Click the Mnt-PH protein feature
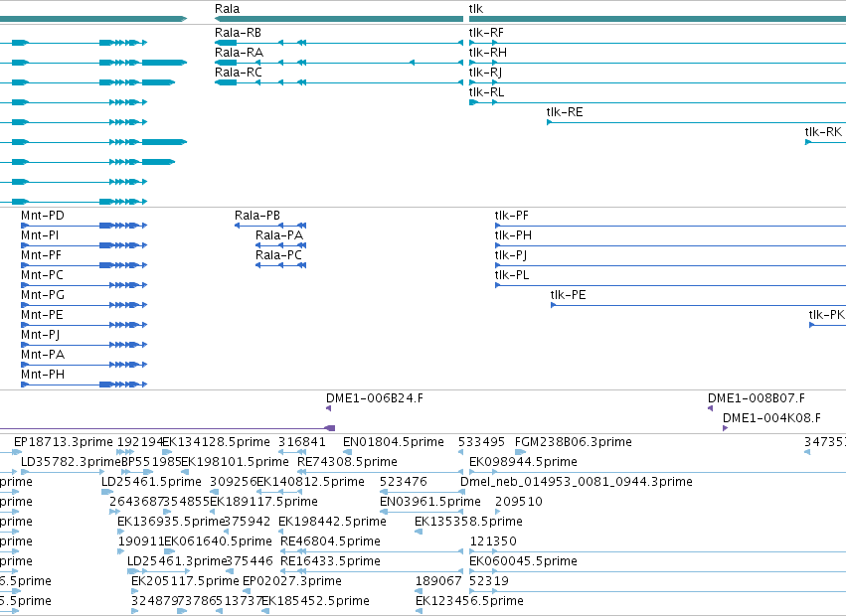The image size is (846, 616). click(84, 385)
